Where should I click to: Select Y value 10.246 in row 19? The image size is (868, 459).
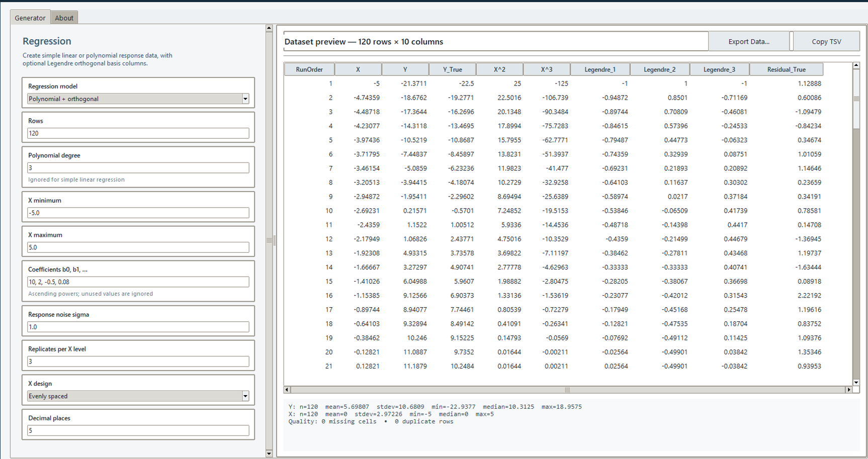click(x=416, y=338)
